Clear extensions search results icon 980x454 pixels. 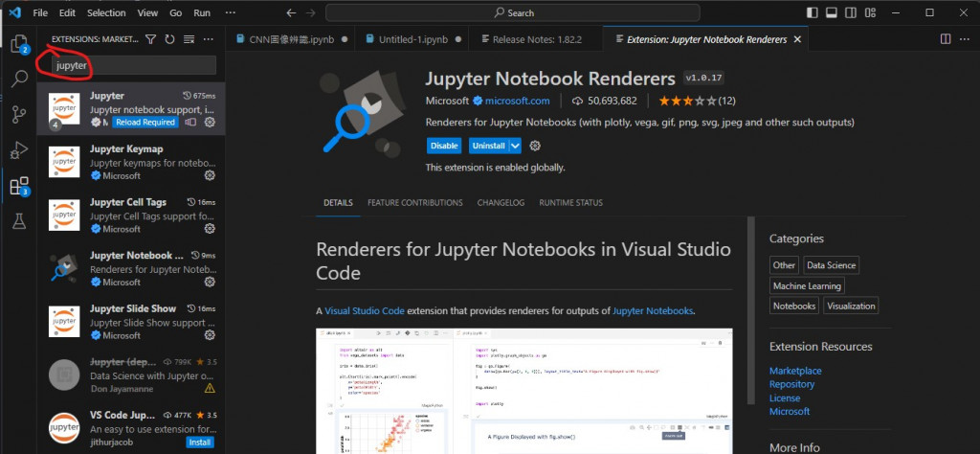pyautogui.click(x=189, y=39)
